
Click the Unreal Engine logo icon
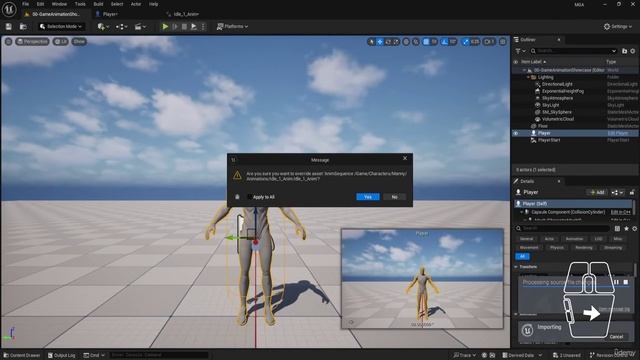click(9, 9)
